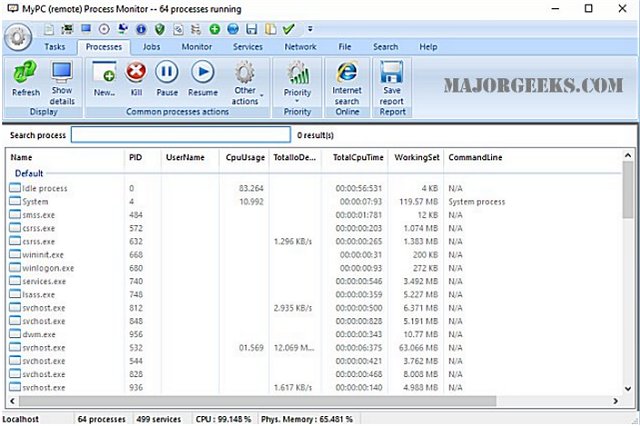Viewport: 640px width, 426px height.
Task: Open the Help tab
Action: click(428, 47)
